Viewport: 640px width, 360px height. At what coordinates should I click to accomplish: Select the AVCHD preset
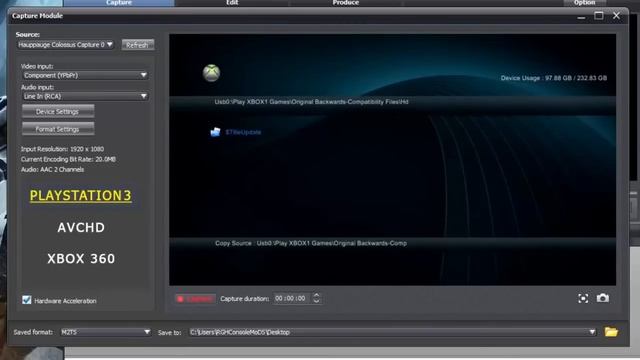pos(81,227)
